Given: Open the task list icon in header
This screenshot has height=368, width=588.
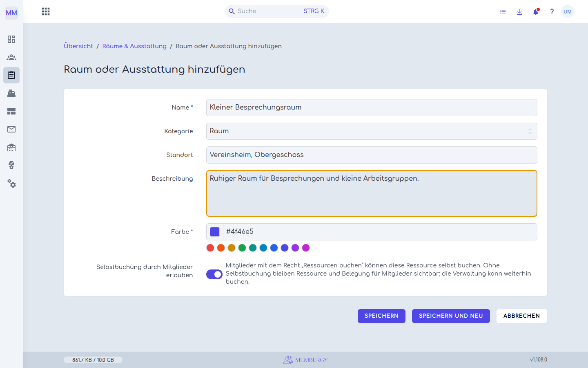Looking at the screenshot, I should point(503,12).
